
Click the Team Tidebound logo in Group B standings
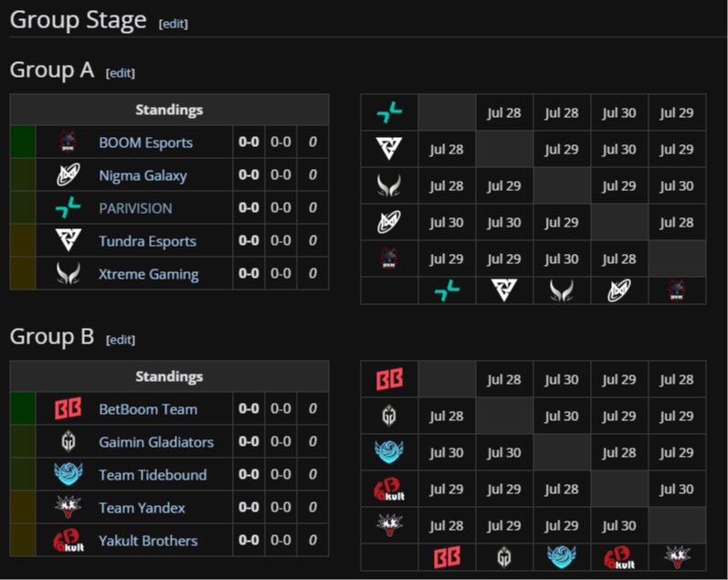coord(69,475)
